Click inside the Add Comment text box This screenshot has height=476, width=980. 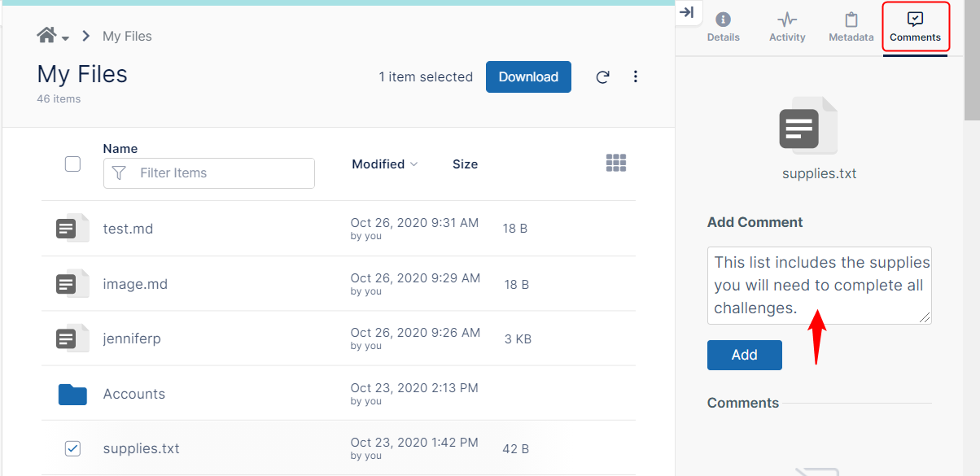819,285
